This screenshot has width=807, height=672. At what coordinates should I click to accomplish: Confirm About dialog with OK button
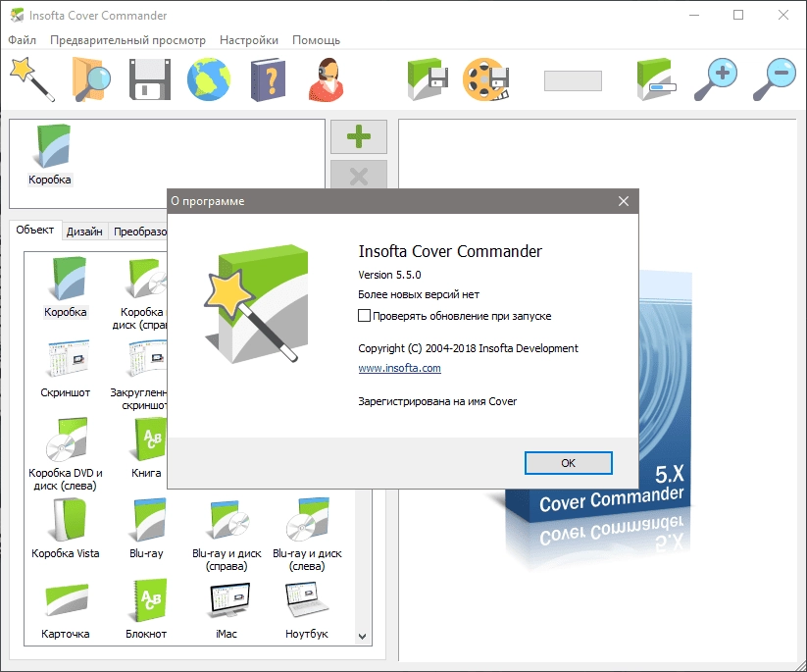[568, 463]
